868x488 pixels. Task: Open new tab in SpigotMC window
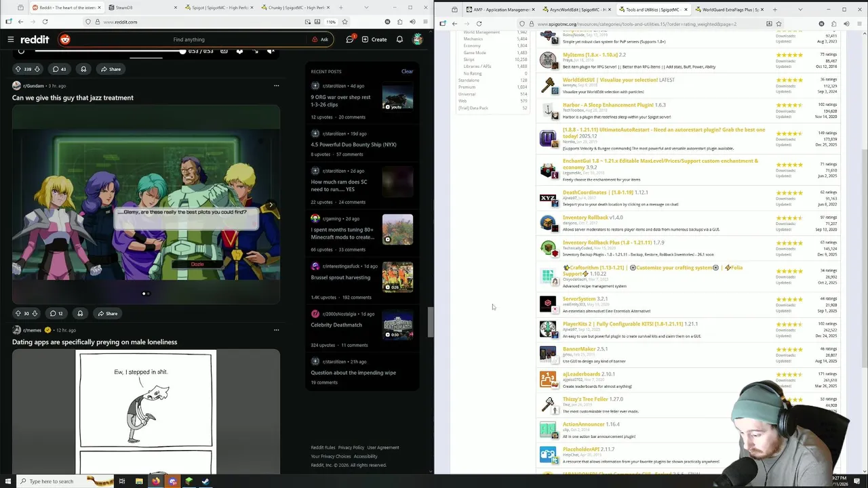(x=774, y=9)
